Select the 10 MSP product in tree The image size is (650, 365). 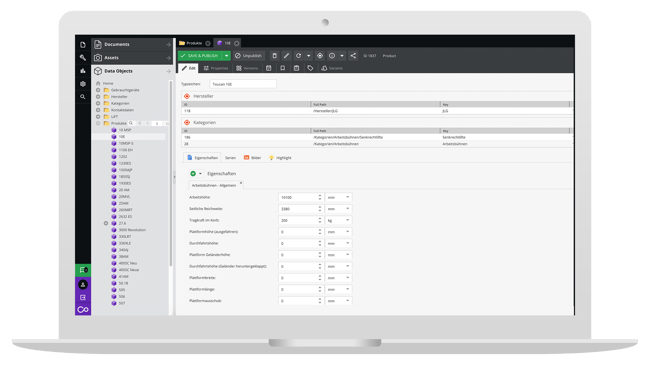tap(125, 130)
